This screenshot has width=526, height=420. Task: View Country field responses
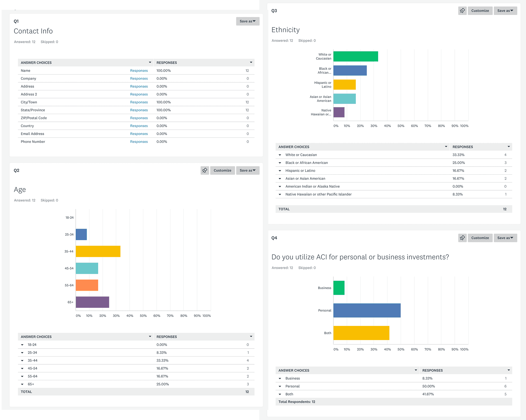coord(139,126)
